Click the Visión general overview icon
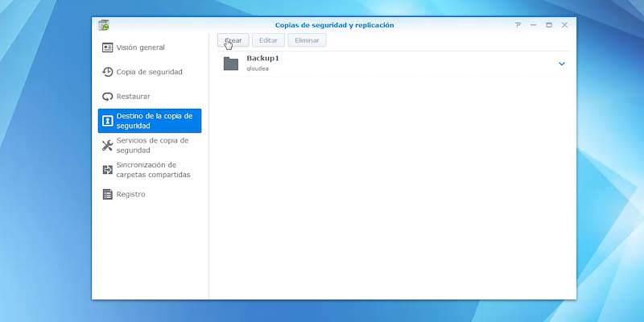Screen dimensions: 644x322 (x=107, y=47)
